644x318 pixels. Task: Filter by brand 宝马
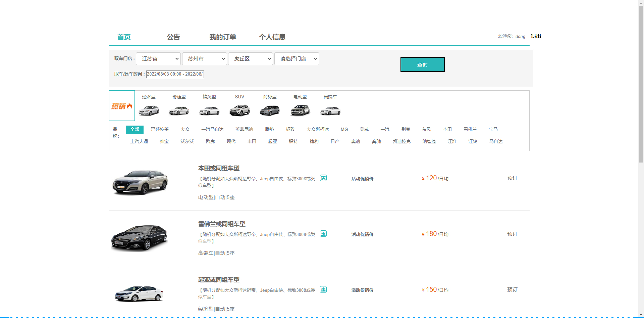point(493,130)
